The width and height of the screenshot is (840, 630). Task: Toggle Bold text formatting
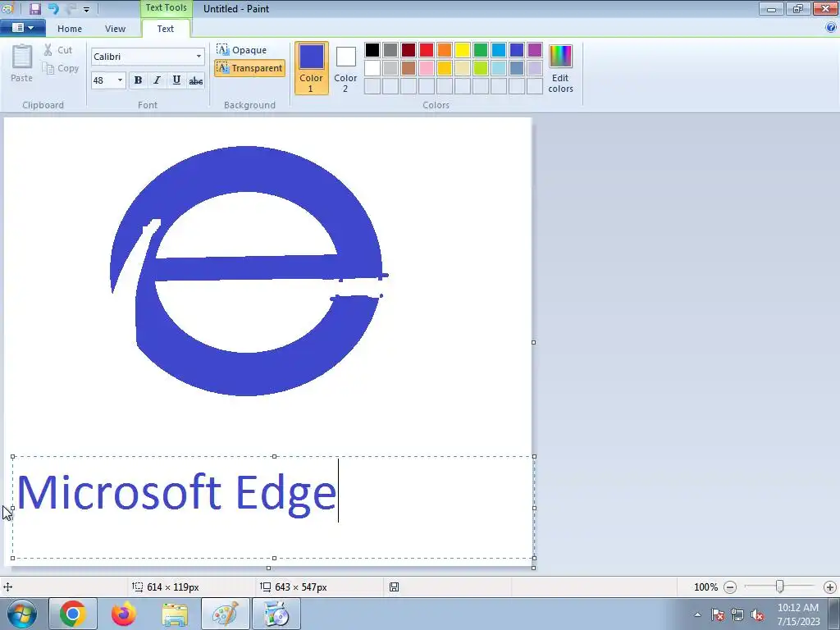[138, 80]
